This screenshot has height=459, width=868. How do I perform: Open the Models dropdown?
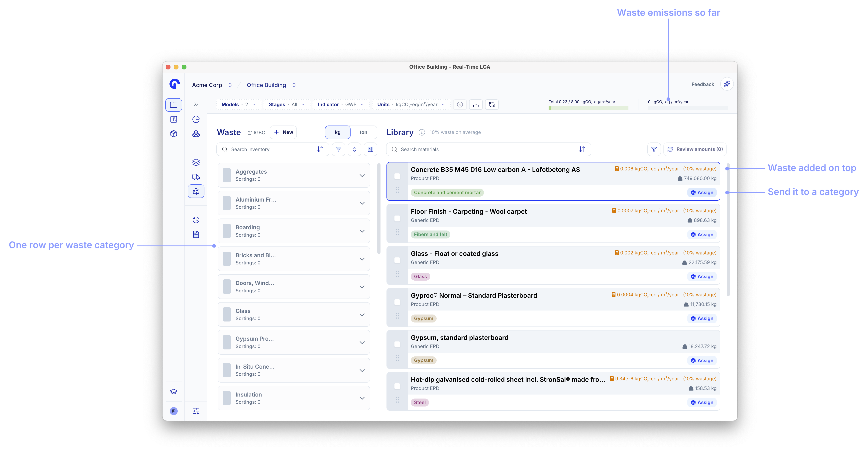(238, 104)
